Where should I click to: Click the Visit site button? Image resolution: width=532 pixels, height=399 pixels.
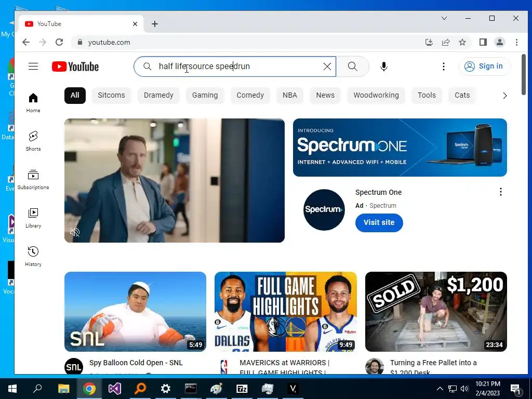379,222
